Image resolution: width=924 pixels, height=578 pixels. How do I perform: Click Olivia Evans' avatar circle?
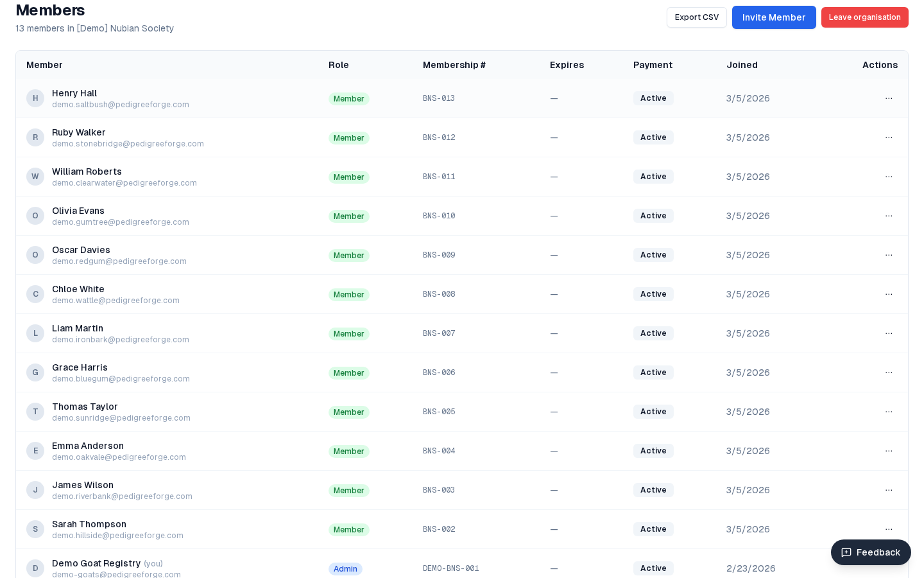click(35, 216)
